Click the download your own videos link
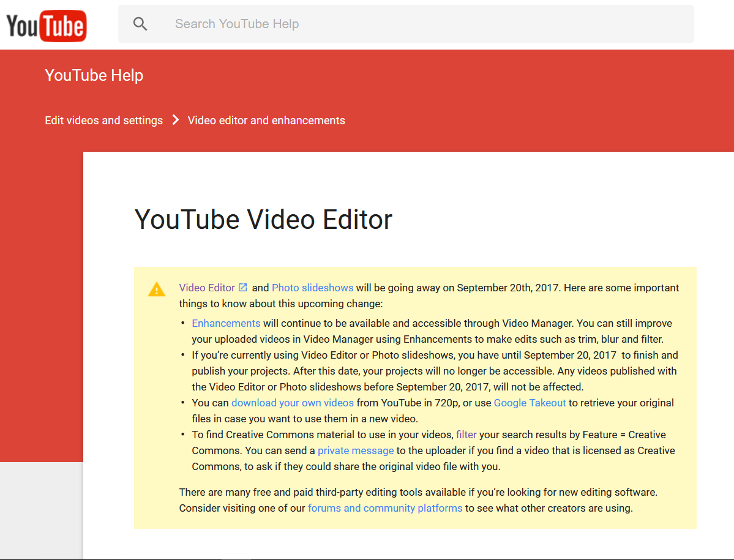Screen dimensions: 734x560 [292, 403]
